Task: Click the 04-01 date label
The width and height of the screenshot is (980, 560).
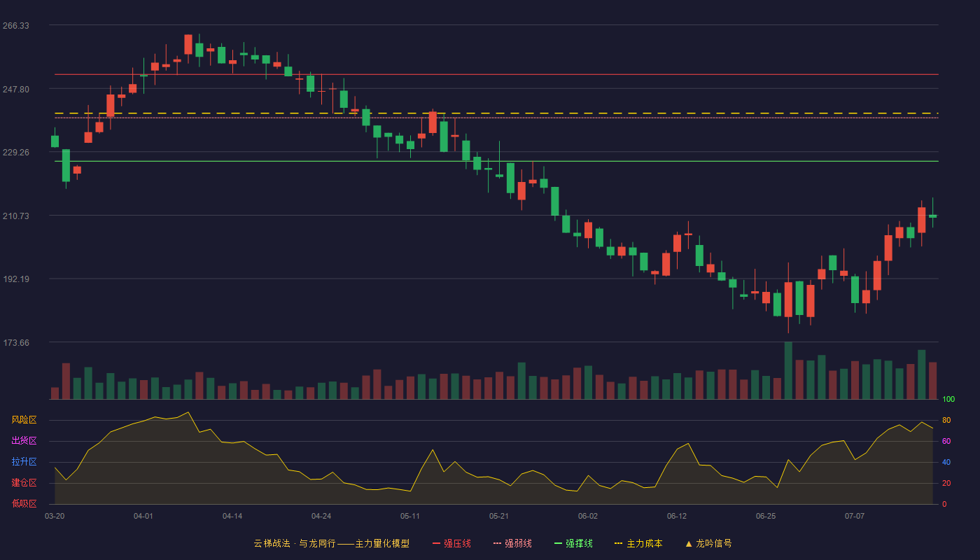Action: tap(143, 516)
